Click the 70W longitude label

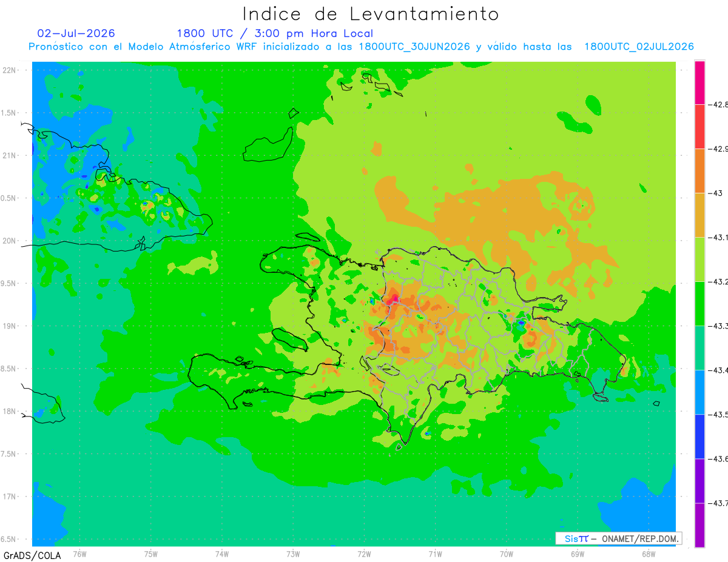(507, 553)
